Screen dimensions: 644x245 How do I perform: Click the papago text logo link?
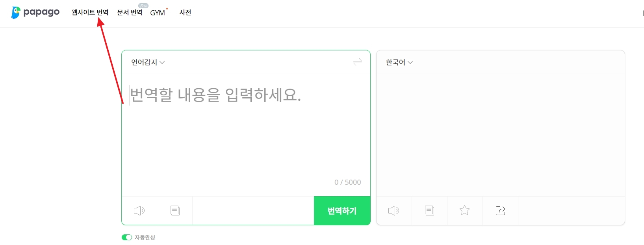tap(41, 12)
